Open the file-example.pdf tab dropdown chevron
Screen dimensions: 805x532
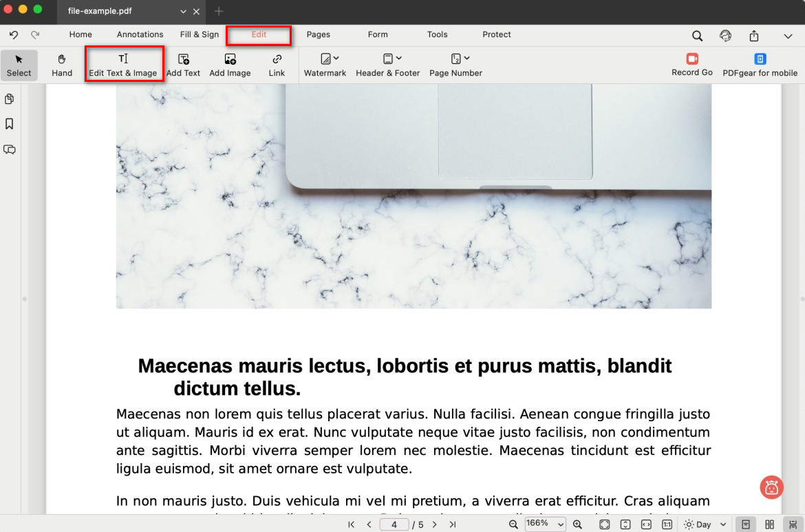pyautogui.click(x=183, y=11)
